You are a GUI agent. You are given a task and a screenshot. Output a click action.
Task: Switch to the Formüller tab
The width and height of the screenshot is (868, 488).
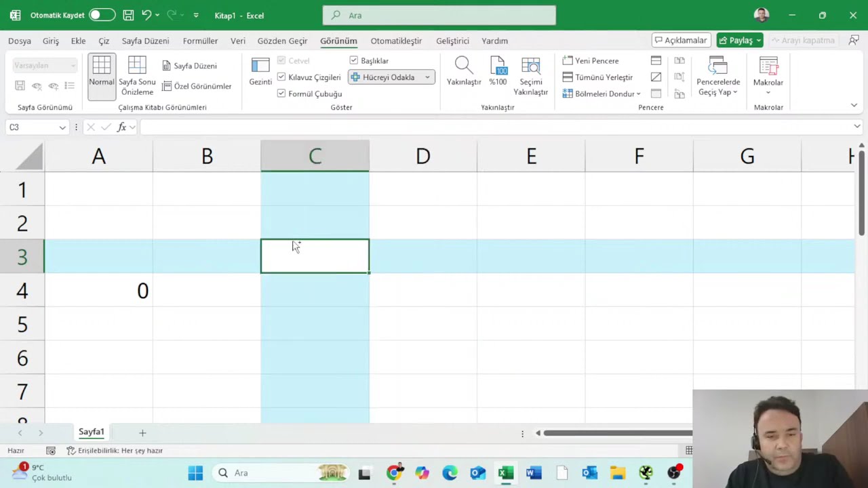pos(200,41)
